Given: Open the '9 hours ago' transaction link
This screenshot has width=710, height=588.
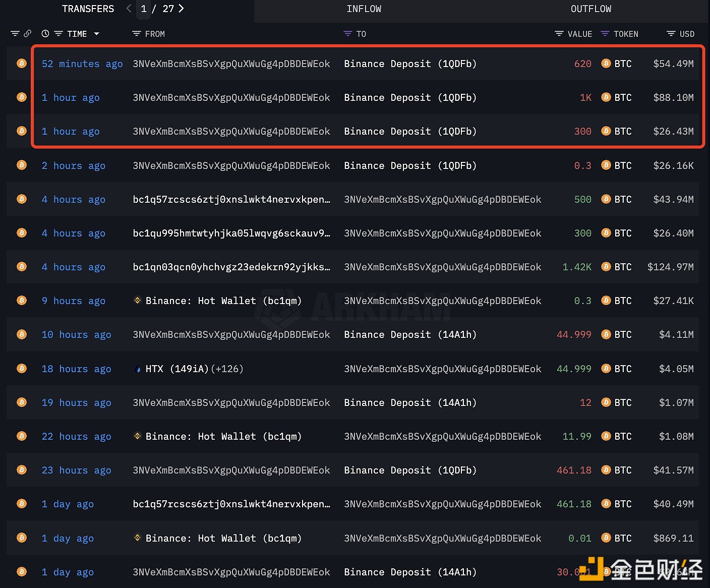Looking at the screenshot, I should tap(74, 301).
